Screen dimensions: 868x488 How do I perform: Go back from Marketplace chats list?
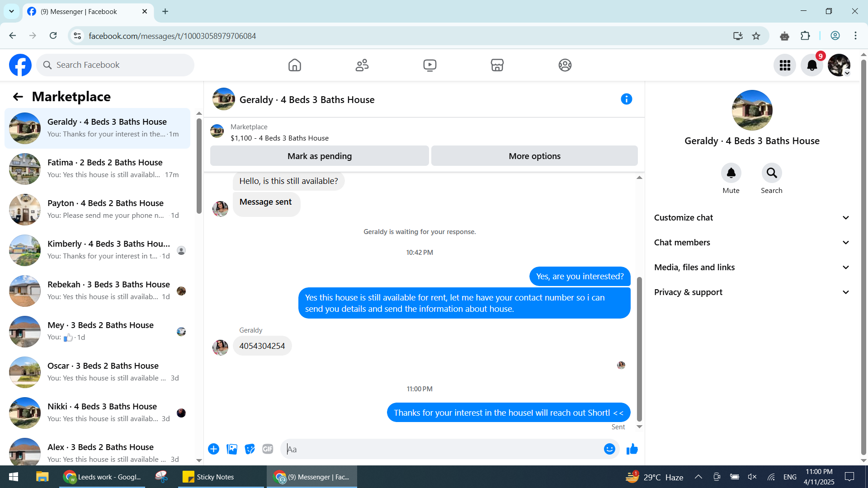coord(18,97)
